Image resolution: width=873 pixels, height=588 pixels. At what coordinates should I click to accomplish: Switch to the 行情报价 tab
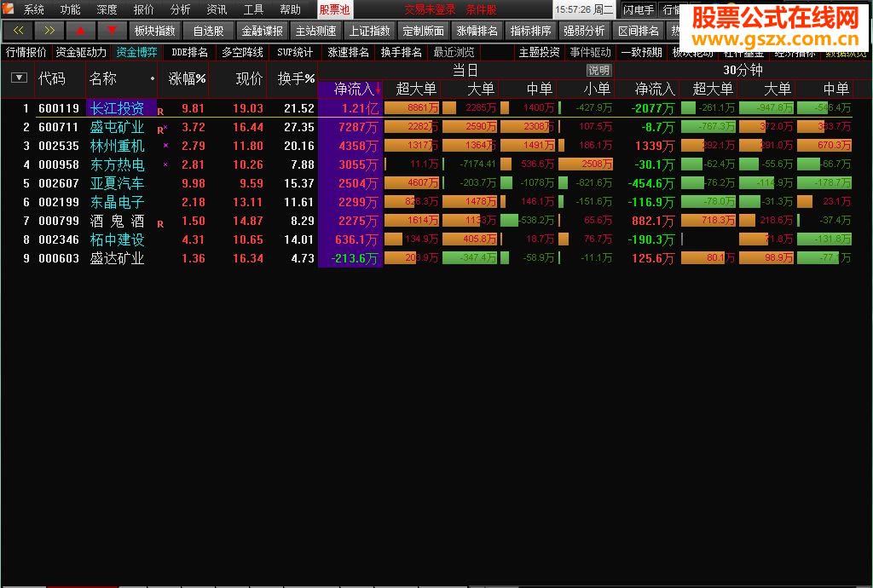coord(26,52)
